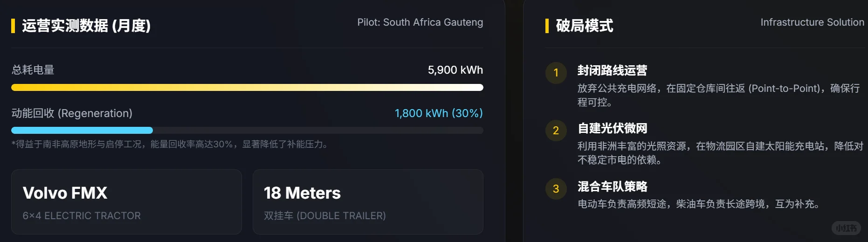868x242 pixels.
Task: Open the Volvo FMX card
Action: coord(126,202)
